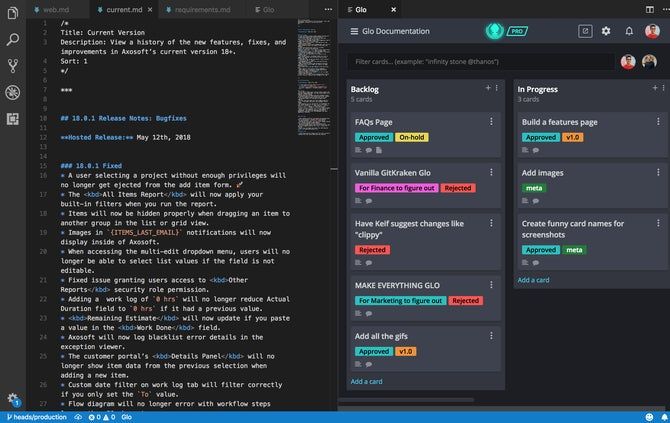
Task: Filter by first member avatar
Action: tap(628, 62)
